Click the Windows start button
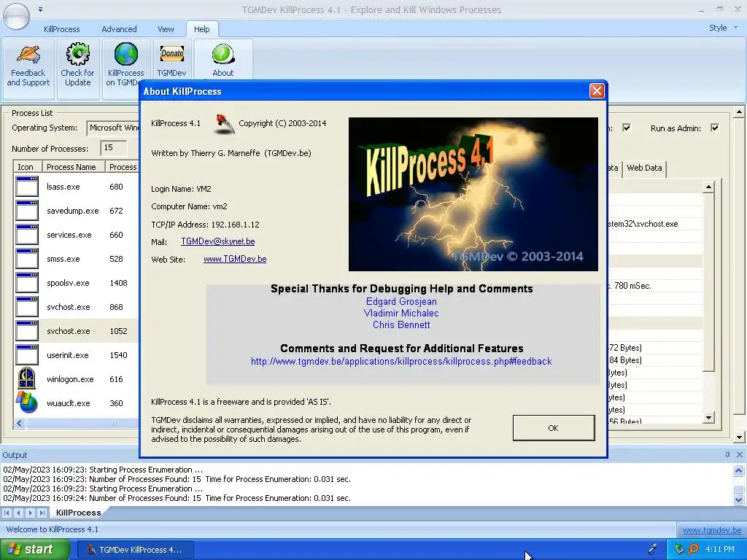The height and width of the screenshot is (560, 747). tap(34, 549)
